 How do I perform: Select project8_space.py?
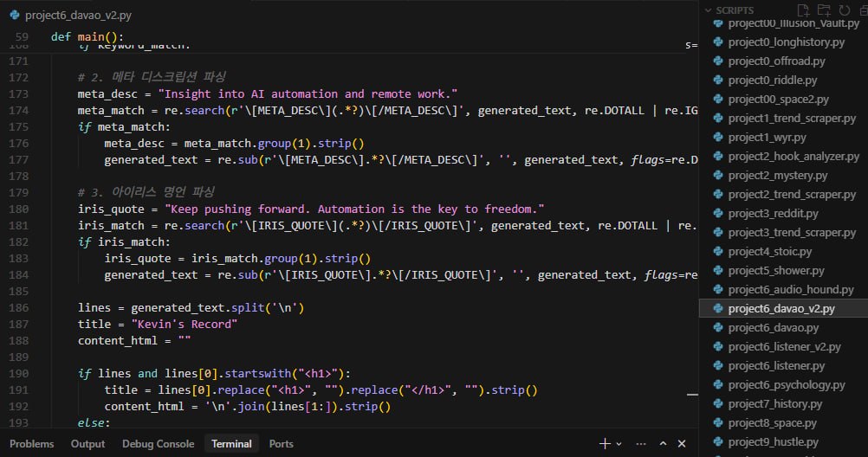tap(772, 422)
